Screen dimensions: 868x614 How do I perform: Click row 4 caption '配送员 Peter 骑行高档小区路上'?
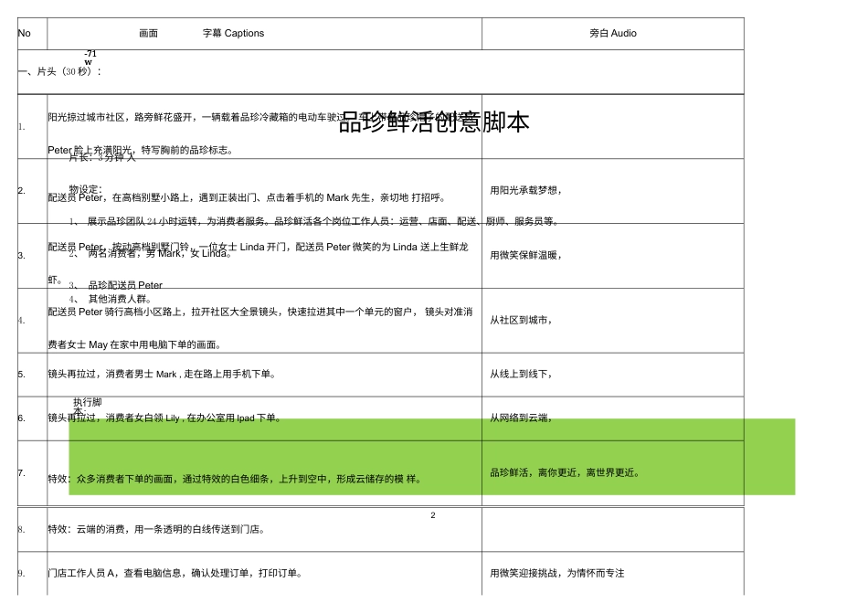[x=260, y=312]
